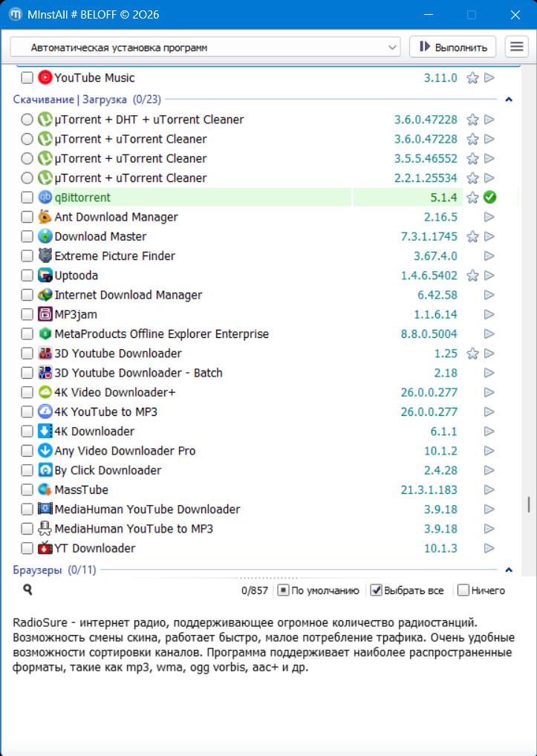Click the Internet Download Manager app icon

point(45,295)
